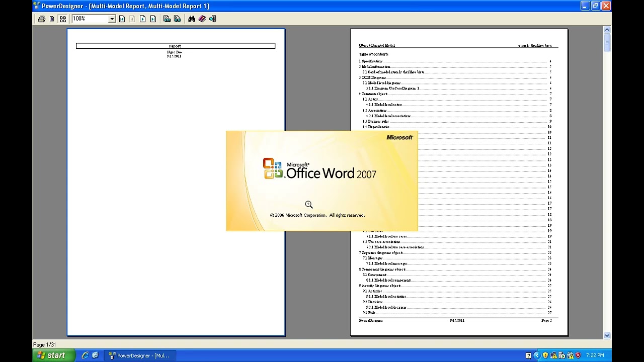Open the Windows Start button
Viewport: 644px width, 362px height.
pyautogui.click(x=54, y=355)
